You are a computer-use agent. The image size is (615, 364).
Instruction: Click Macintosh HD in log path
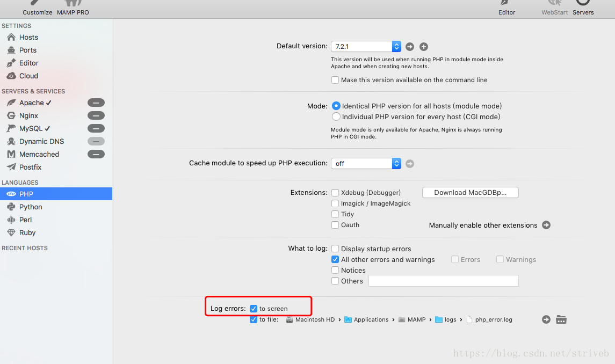[310, 319]
